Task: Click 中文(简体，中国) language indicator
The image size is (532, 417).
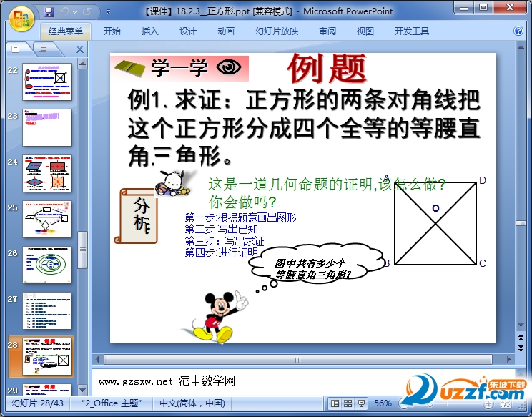Action: 192,403
